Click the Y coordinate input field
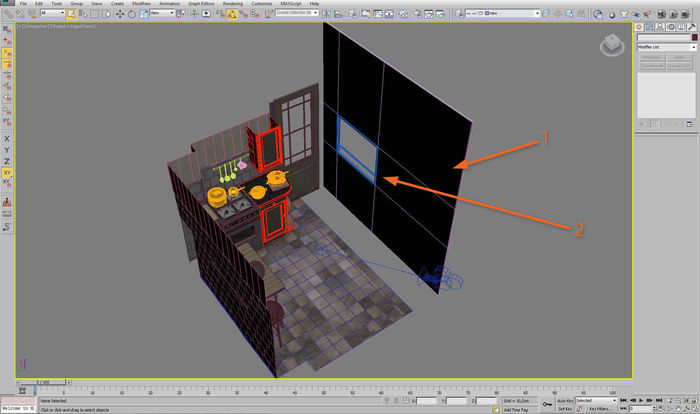 coord(457,401)
